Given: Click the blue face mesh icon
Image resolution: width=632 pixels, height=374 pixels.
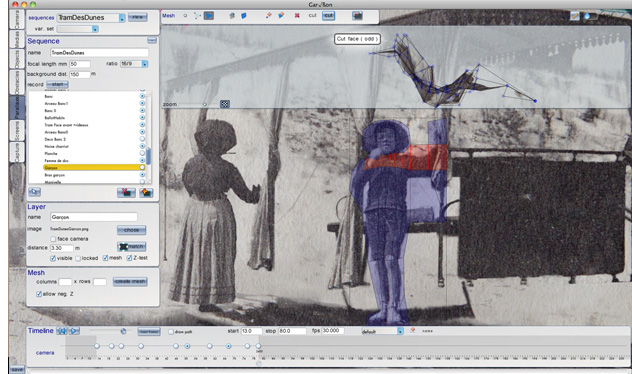Looking at the screenshot, I should click(244, 16).
